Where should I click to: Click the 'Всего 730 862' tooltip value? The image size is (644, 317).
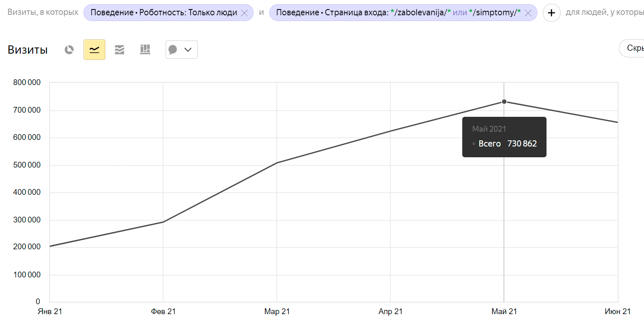(x=507, y=144)
